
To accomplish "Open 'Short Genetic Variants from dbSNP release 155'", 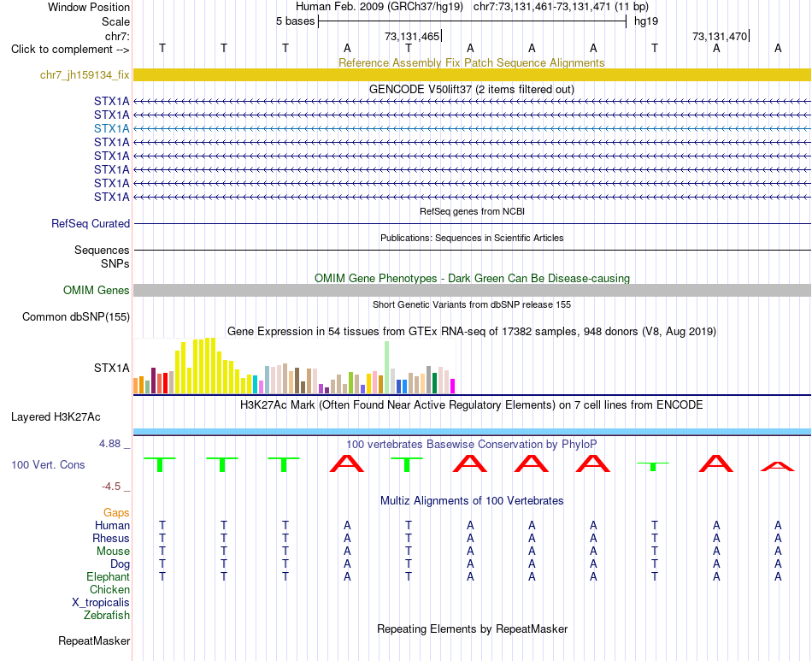I will pyautogui.click(x=472, y=304).
